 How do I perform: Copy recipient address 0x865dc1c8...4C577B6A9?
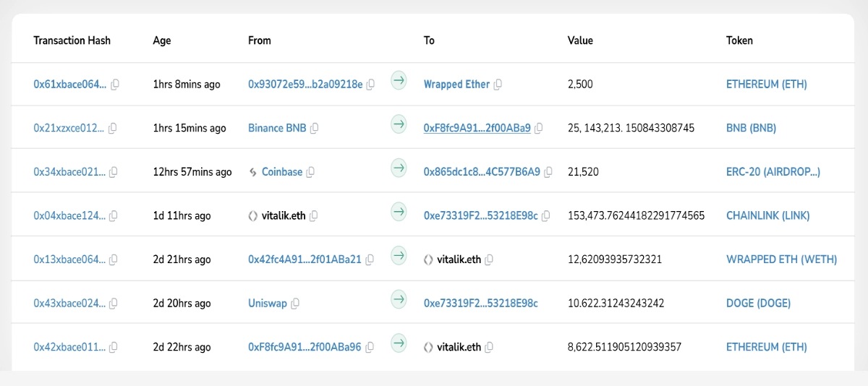tap(548, 173)
